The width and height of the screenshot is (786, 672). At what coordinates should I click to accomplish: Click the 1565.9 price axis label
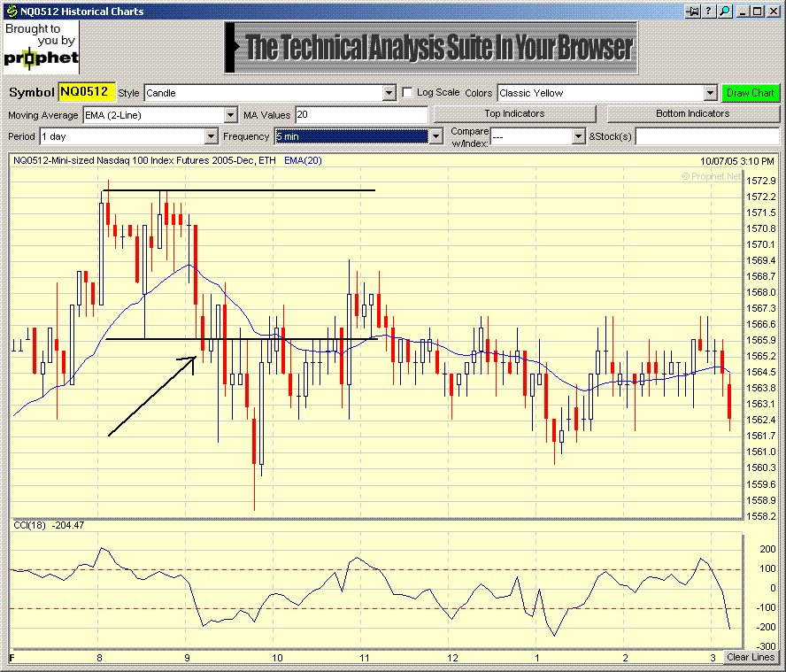pos(760,340)
